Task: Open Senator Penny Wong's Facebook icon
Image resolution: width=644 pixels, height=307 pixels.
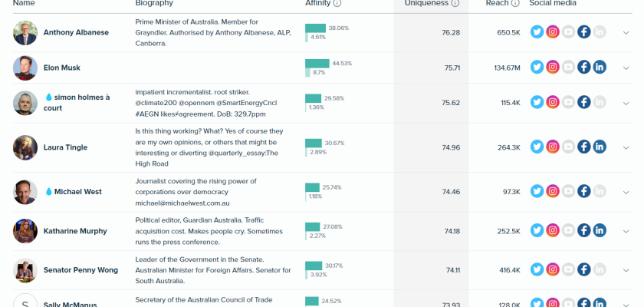Action: [583, 269]
